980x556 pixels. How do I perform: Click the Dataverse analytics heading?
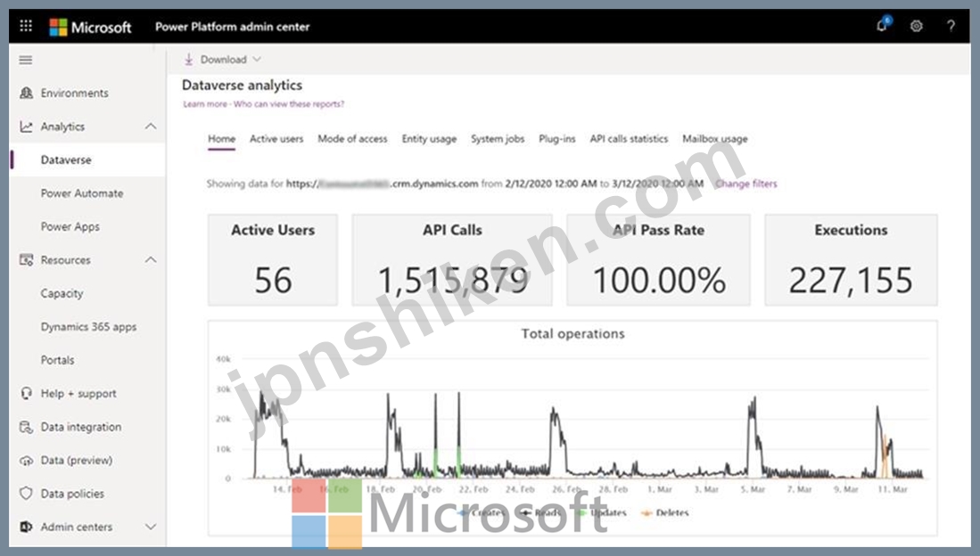[242, 85]
